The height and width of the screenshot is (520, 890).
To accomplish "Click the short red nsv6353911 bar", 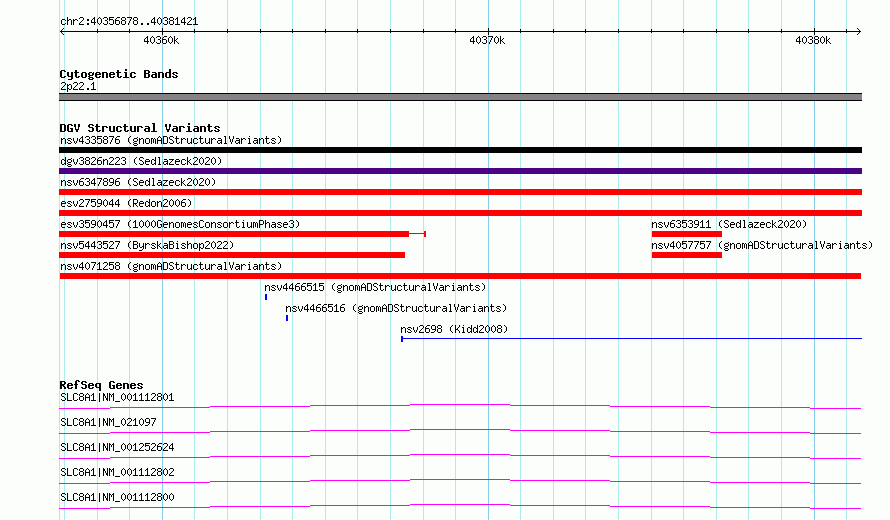I will click(687, 234).
